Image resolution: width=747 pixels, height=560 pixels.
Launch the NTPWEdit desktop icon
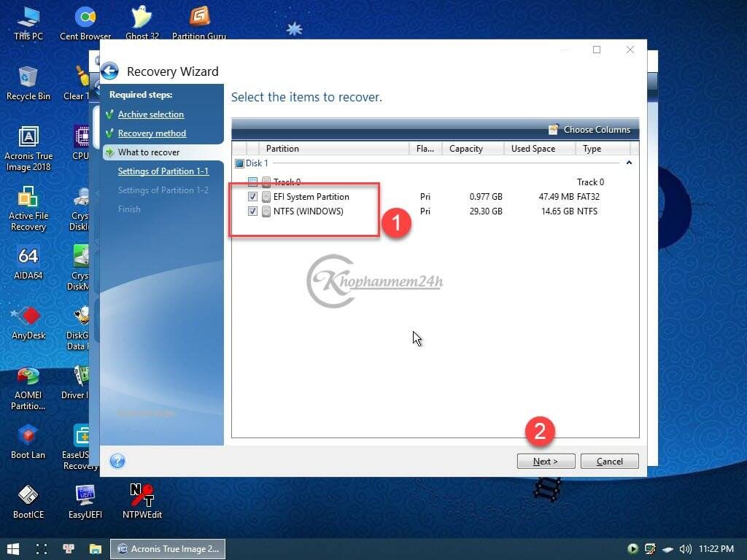point(142,501)
